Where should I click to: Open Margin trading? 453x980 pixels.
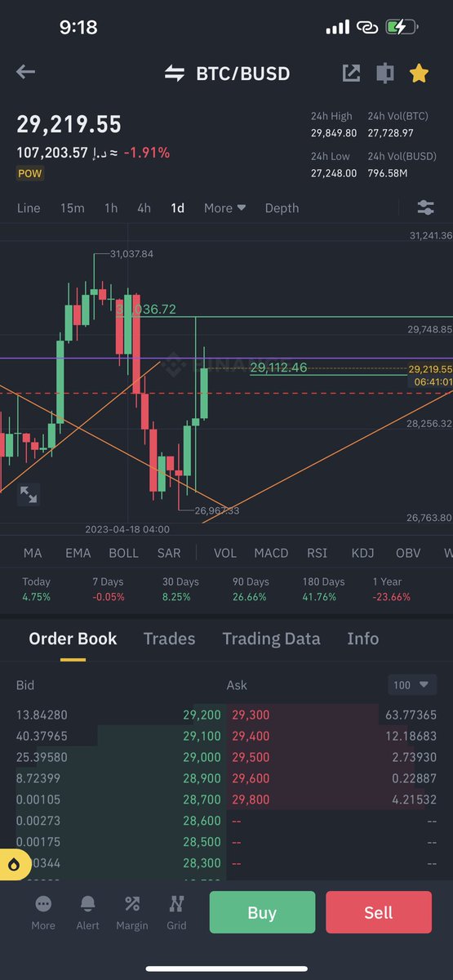tap(131, 911)
